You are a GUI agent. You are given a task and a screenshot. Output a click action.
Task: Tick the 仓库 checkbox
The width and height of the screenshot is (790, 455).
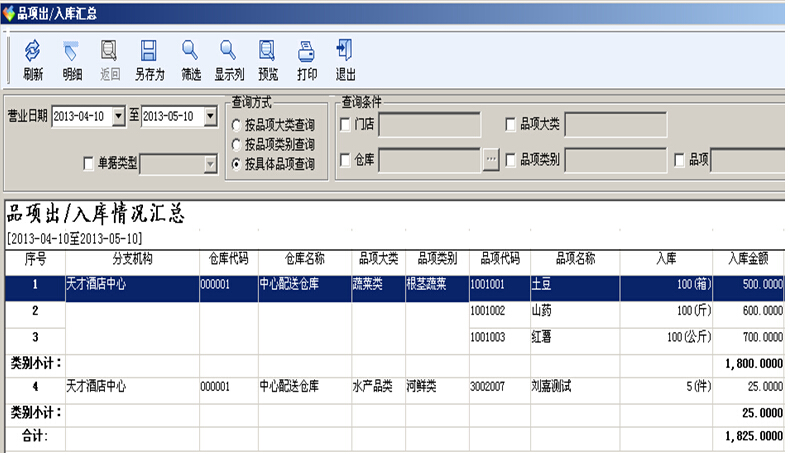pos(346,159)
